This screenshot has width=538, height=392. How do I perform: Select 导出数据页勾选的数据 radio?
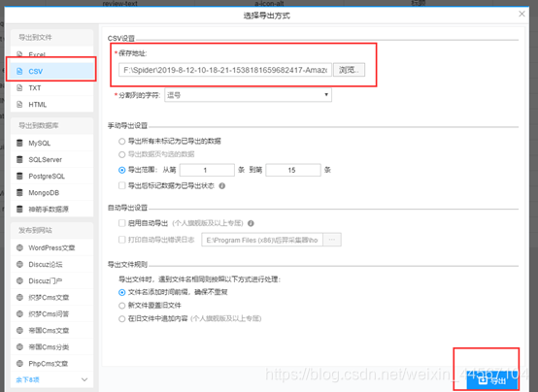point(121,154)
